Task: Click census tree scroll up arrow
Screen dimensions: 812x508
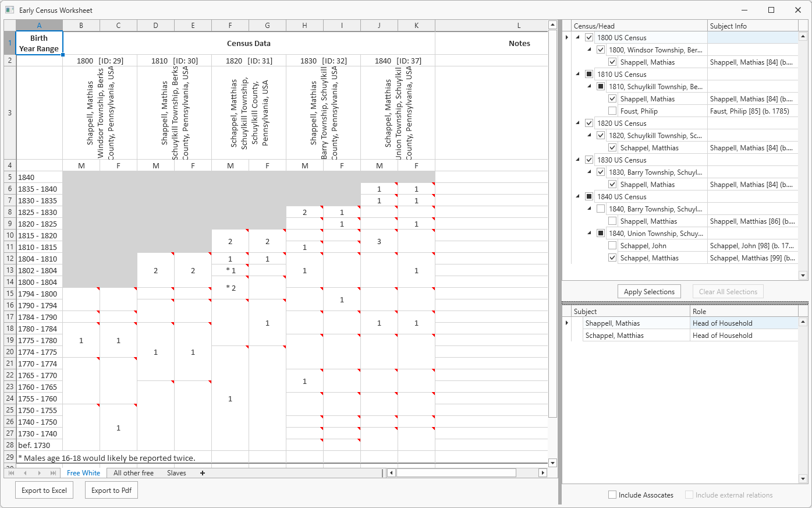Action: 803,36
